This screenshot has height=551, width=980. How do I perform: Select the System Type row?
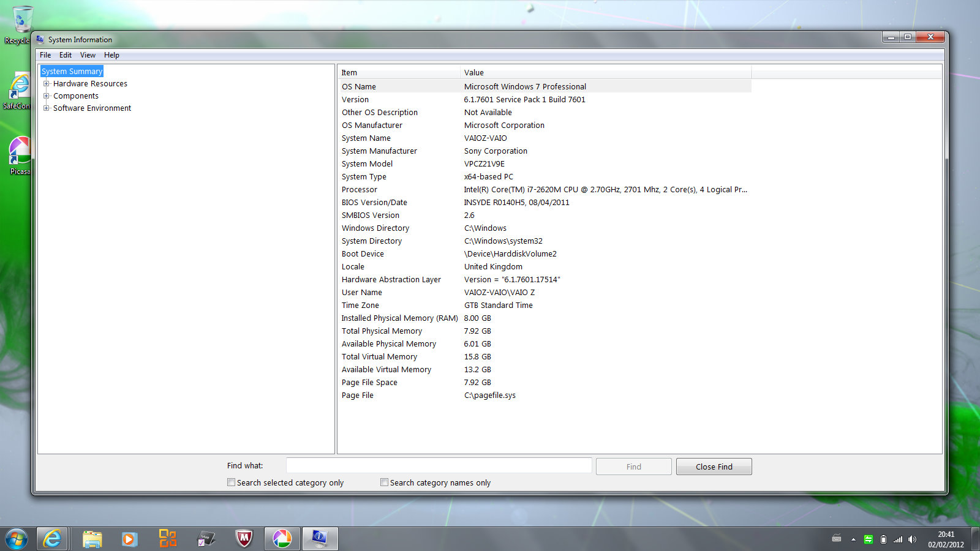545,176
